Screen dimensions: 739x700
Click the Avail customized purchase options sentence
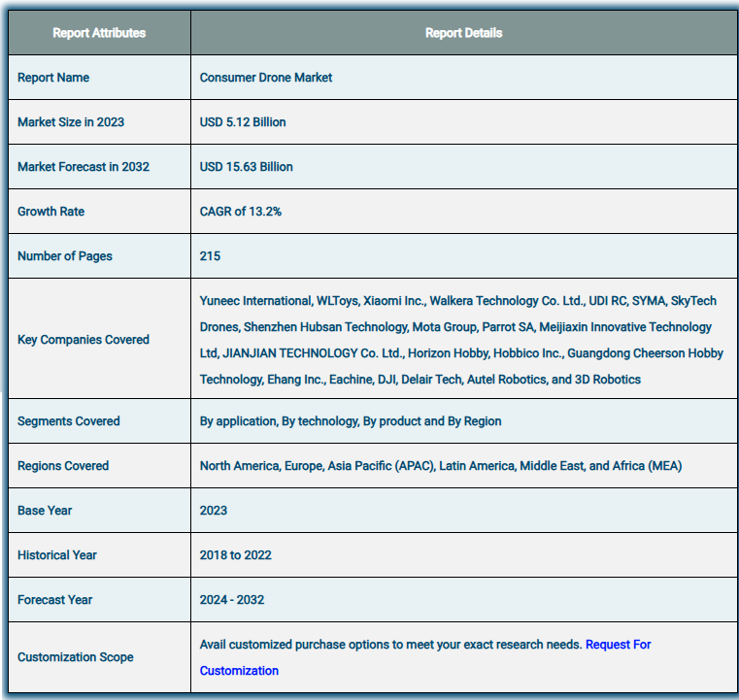[390, 645]
